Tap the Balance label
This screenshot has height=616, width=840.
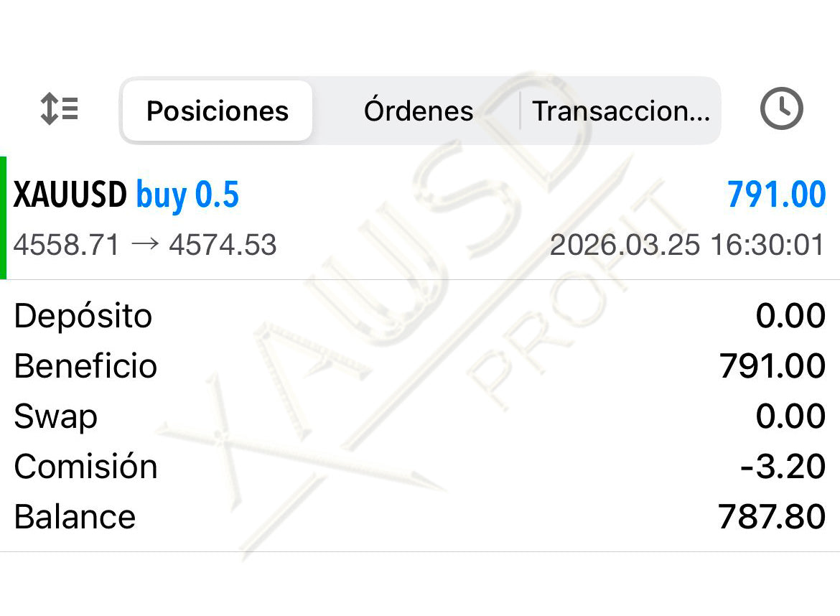click(x=75, y=517)
